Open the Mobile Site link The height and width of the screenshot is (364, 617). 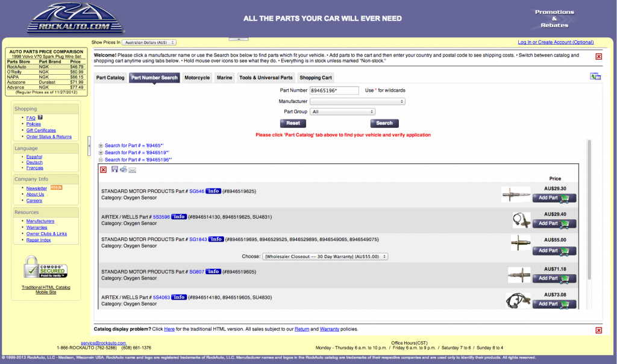pyautogui.click(x=46, y=292)
